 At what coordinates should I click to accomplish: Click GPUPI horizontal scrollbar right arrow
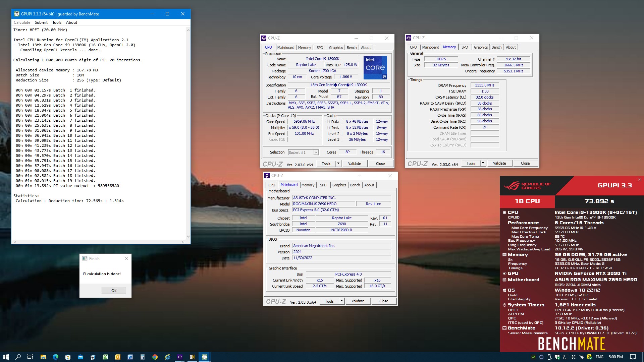point(182,242)
